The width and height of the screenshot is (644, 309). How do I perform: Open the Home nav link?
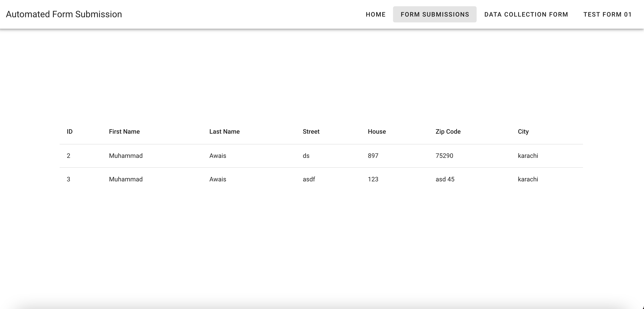point(376,15)
